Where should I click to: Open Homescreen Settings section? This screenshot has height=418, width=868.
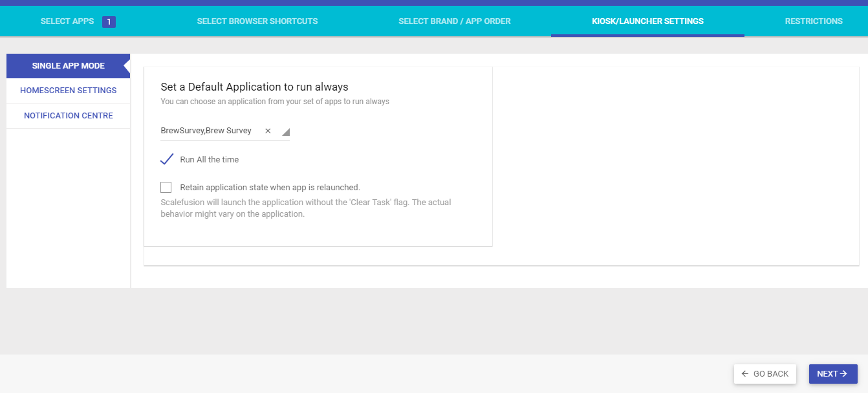(68, 91)
